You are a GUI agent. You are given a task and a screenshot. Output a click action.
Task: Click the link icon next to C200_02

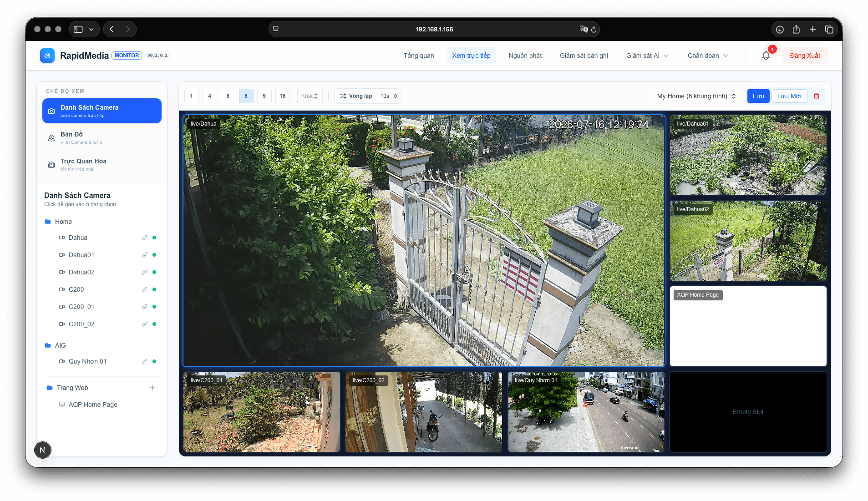145,324
